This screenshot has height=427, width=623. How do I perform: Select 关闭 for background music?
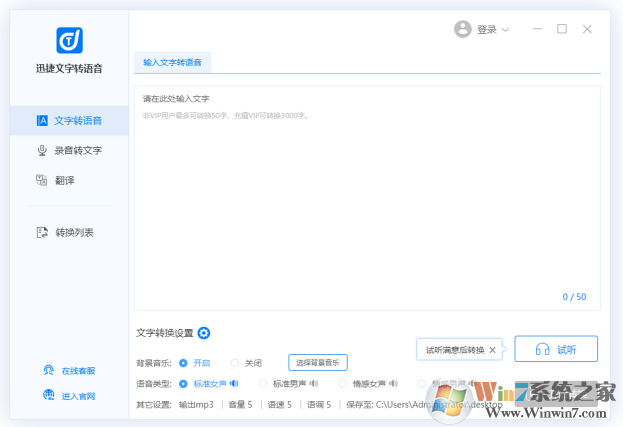click(235, 363)
